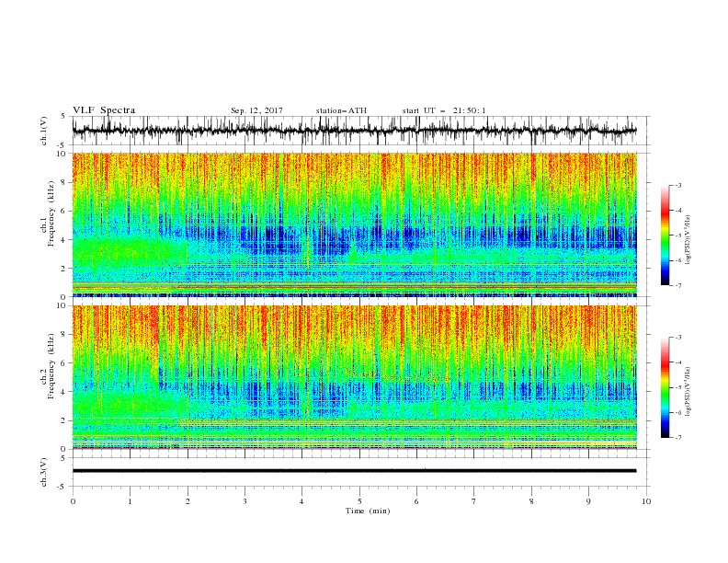This screenshot has height=563, width=728.
Task: Click the 'ch.3(V)' axis label
Action: [44, 472]
